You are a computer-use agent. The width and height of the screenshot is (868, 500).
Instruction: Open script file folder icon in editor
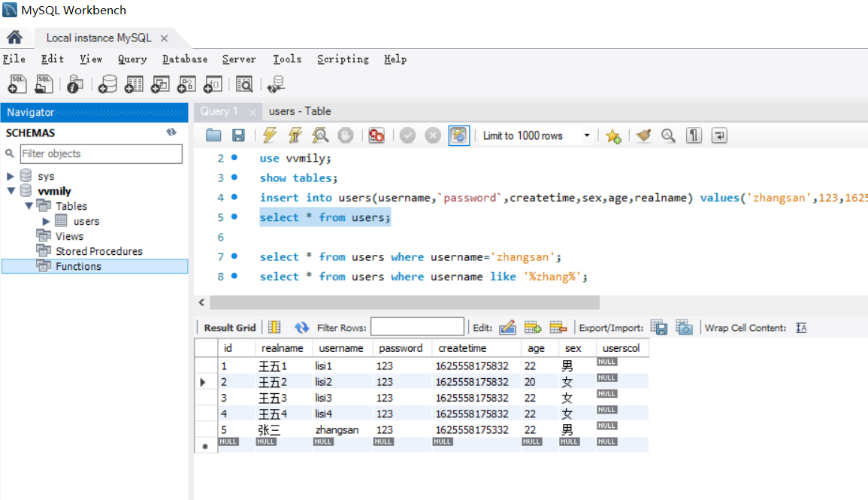[213, 135]
